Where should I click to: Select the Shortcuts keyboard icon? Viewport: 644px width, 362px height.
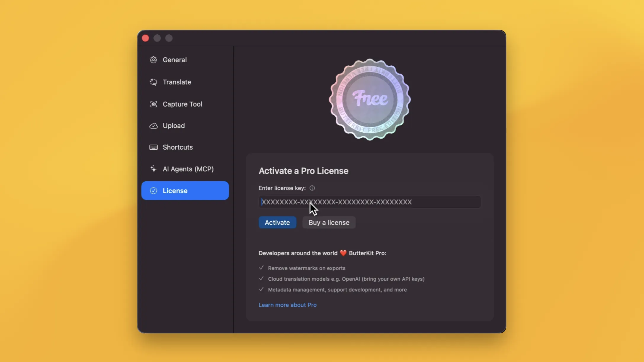tap(153, 147)
